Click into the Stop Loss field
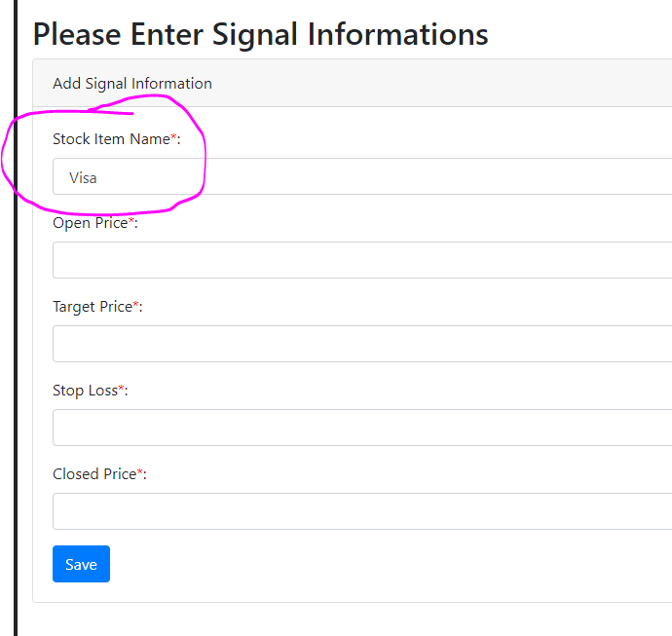Screen dimensions: 672x636 pos(362,428)
